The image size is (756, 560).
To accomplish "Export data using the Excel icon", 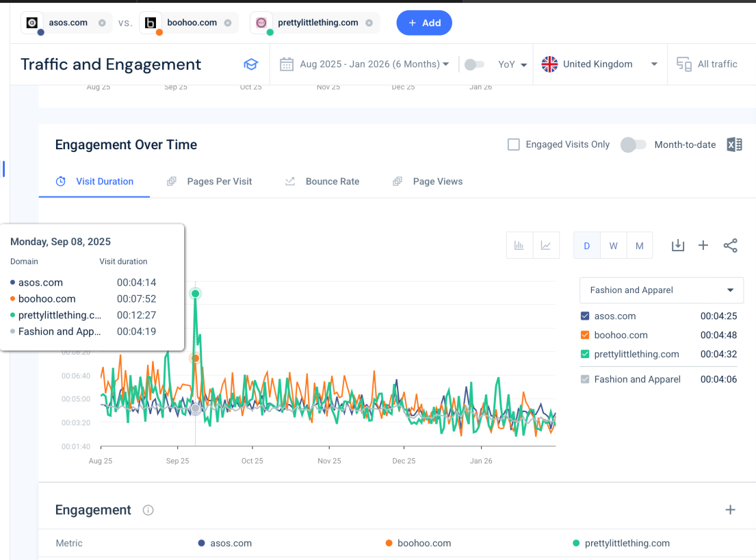I will pyautogui.click(x=734, y=144).
